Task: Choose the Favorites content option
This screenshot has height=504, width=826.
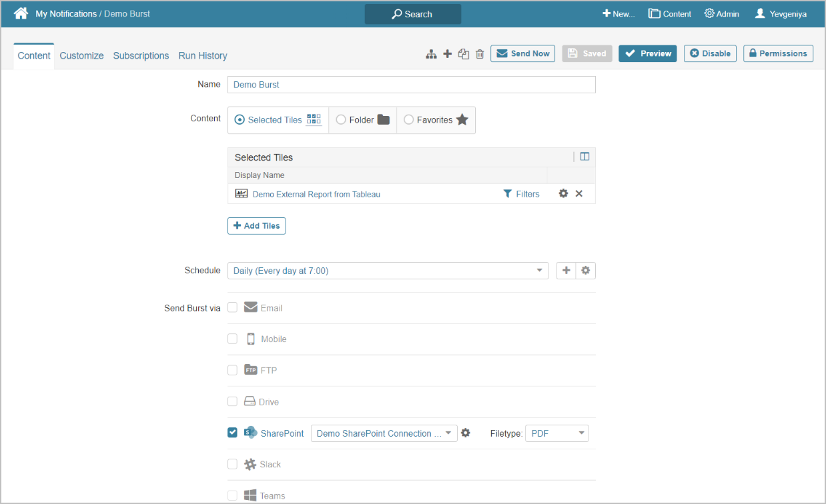Action: point(409,120)
